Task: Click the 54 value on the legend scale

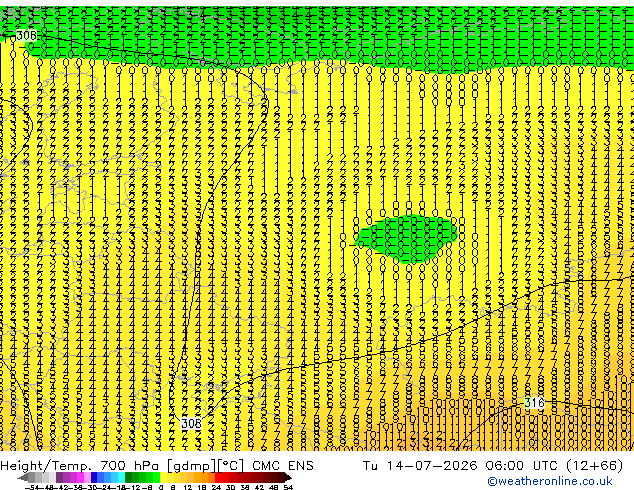Action: click(288, 487)
